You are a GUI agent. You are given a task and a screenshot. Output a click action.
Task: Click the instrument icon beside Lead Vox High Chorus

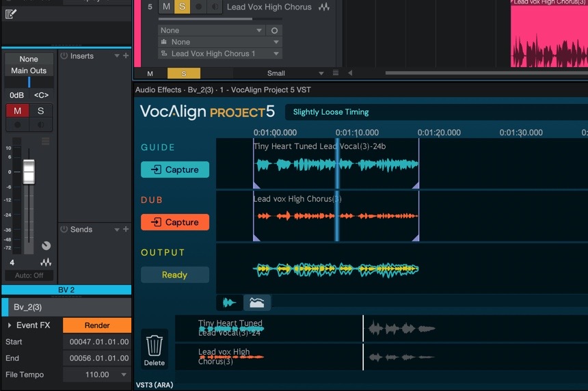[x=323, y=7]
